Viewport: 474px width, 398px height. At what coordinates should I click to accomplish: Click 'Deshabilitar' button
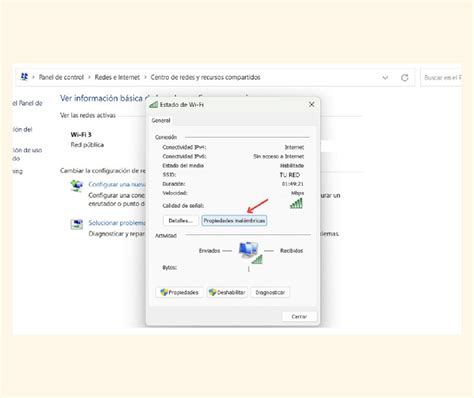click(227, 292)
